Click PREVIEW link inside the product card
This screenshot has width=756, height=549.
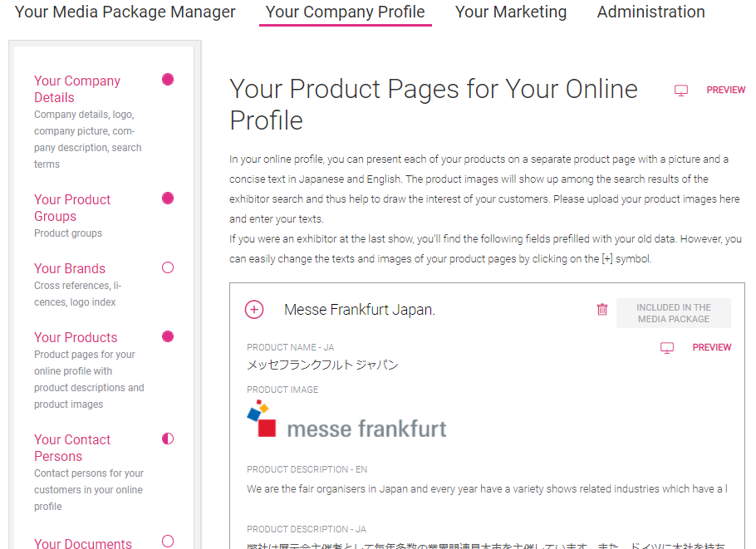(712, 347)
